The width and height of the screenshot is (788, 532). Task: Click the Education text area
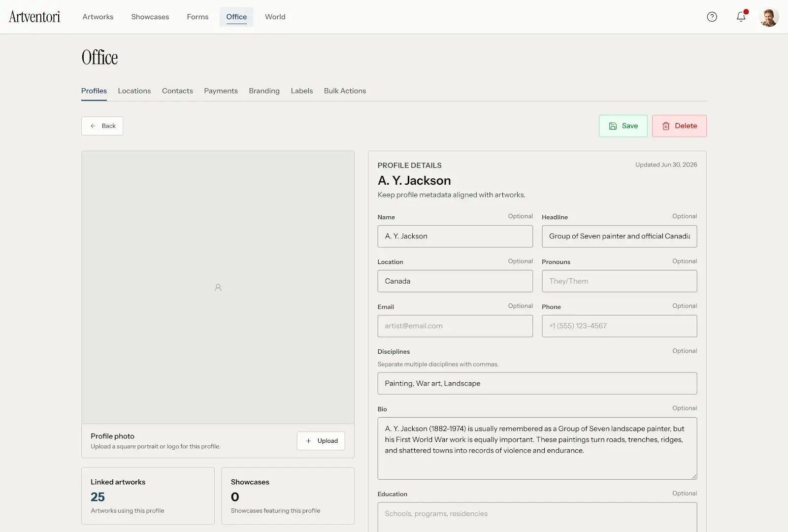[537, 517]
